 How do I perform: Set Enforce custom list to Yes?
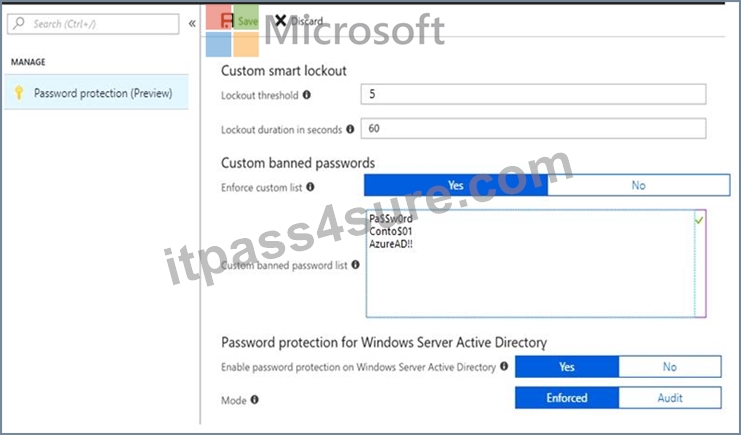point(456,185)
